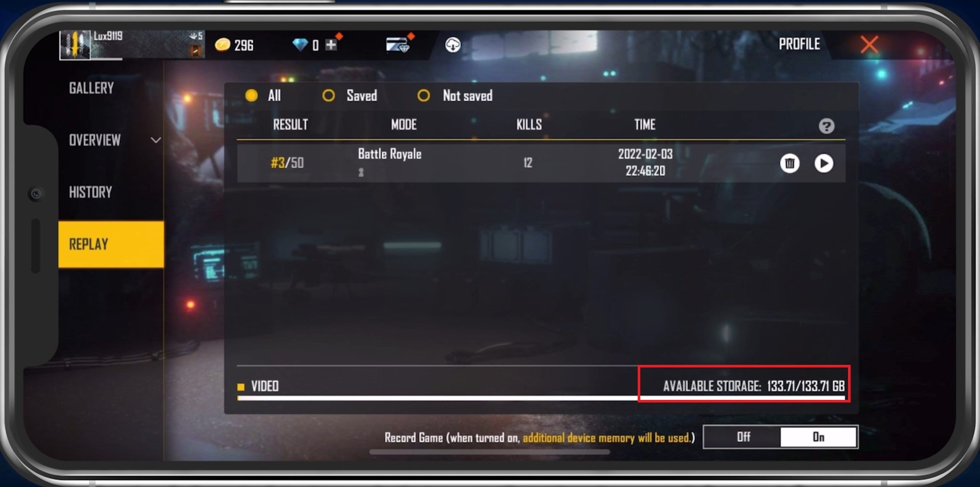Play the Battle Royale replay
The height and width of the screenshot is (487, 980).
pyautogui.click(x=823, y=163)
